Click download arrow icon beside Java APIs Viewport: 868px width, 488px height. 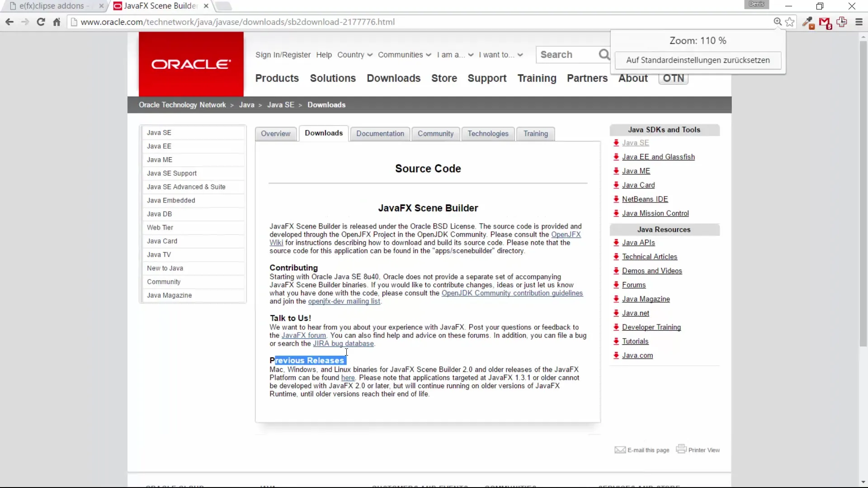616,243
